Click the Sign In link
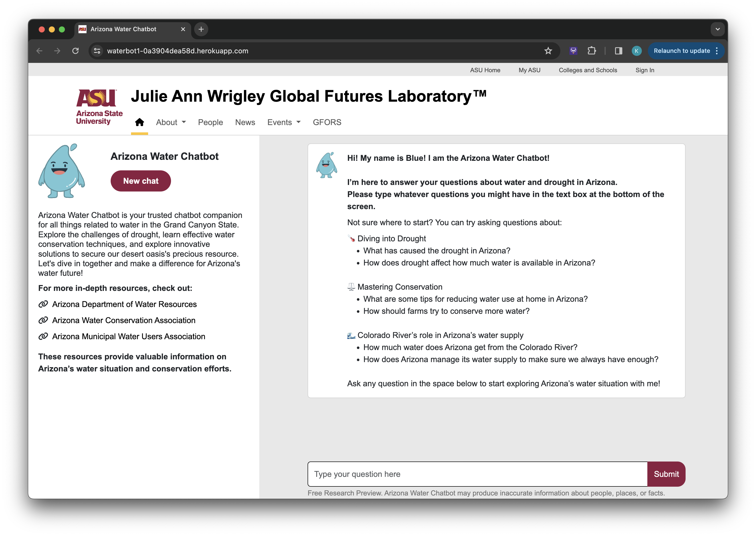756x536 pixels. pos(645,70)
